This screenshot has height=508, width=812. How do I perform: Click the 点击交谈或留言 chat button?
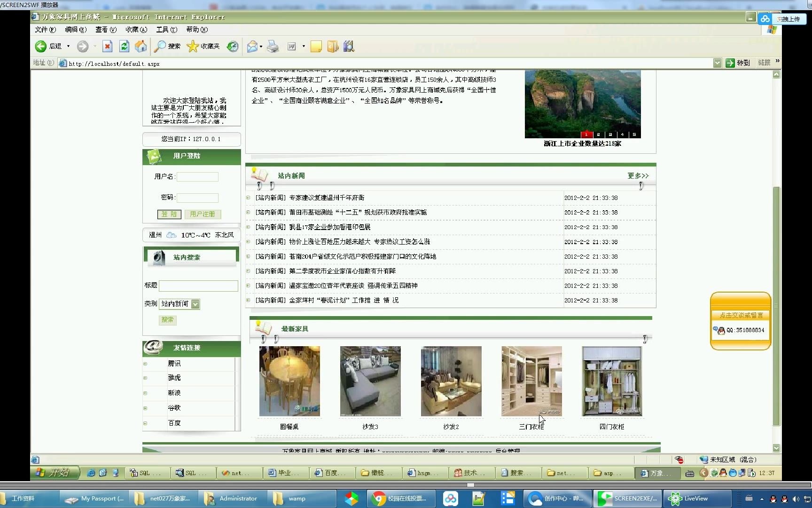pyautogui.click(x=741, y=316)
